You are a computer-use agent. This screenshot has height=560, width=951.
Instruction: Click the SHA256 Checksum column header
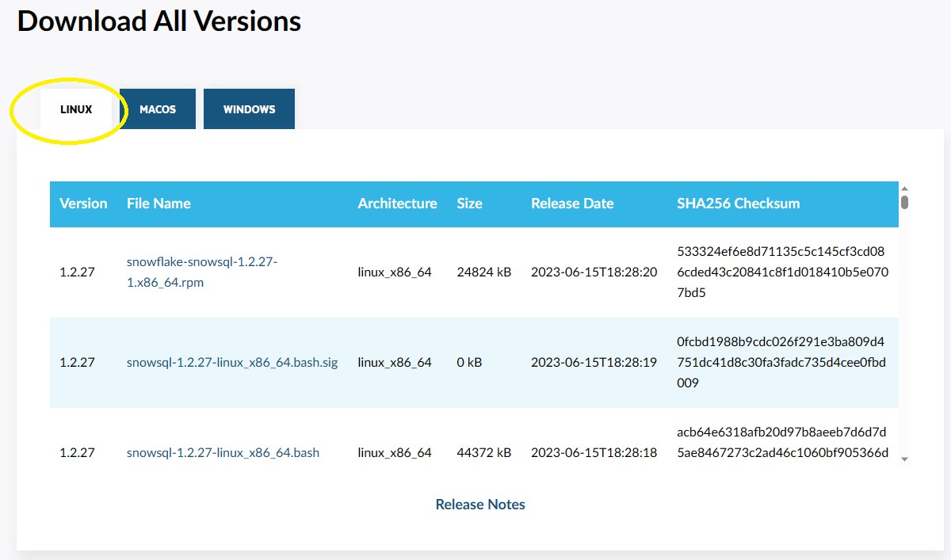tap(738, 204)
